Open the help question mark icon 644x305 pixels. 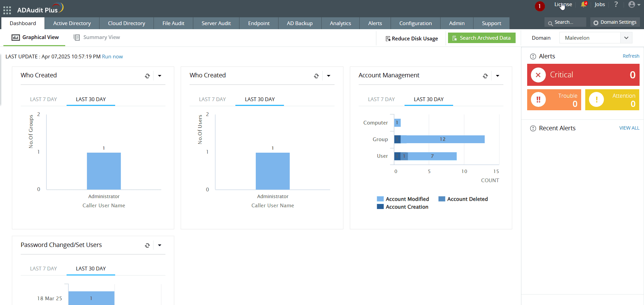[x=616, y=4]
